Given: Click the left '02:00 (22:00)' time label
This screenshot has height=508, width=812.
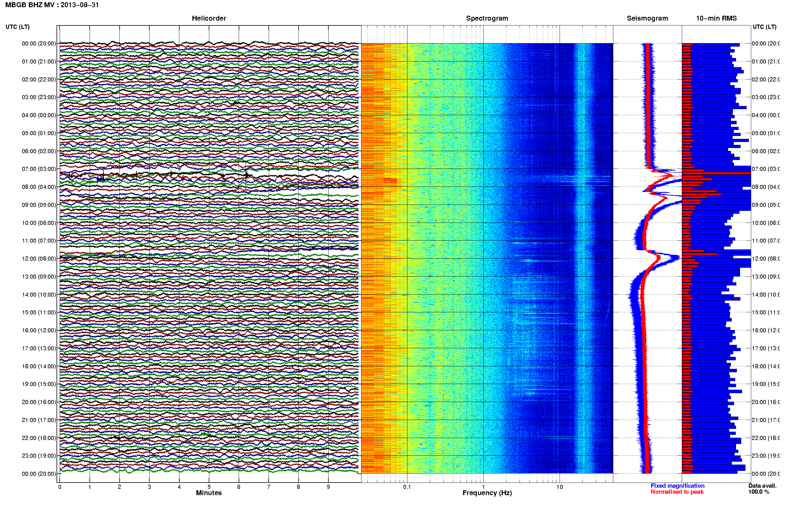Looking at the screenshot, I should 39,79.
